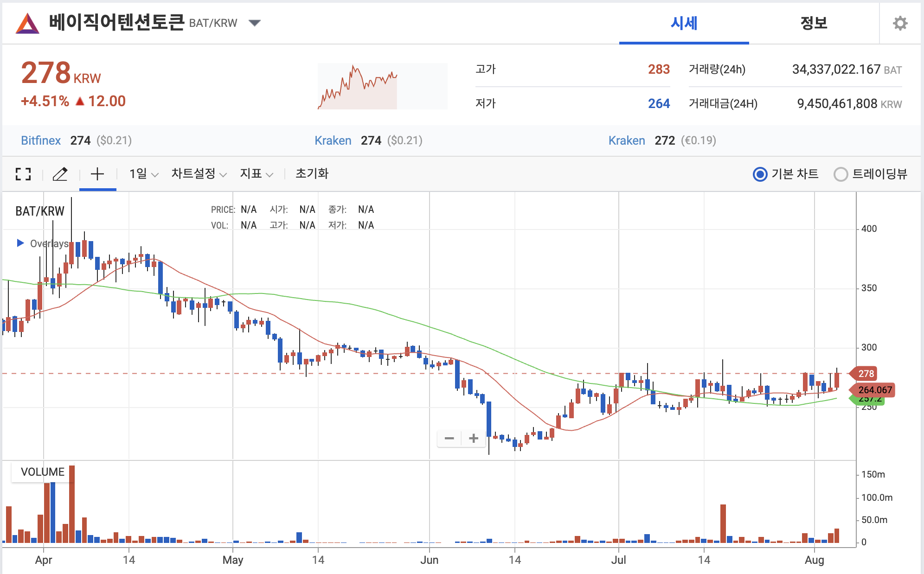Expand the Overlays triangle toggle

click(20, 243)
